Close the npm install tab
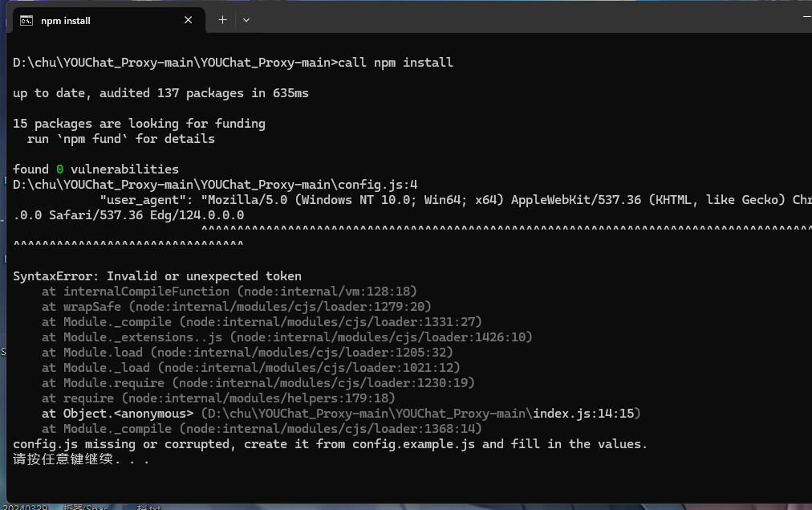 (189, 20)
